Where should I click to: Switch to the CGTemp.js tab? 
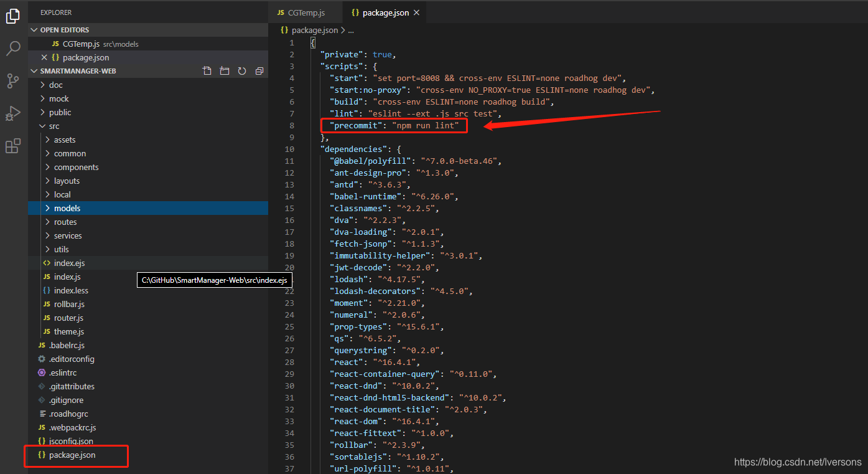coord(304,12)
